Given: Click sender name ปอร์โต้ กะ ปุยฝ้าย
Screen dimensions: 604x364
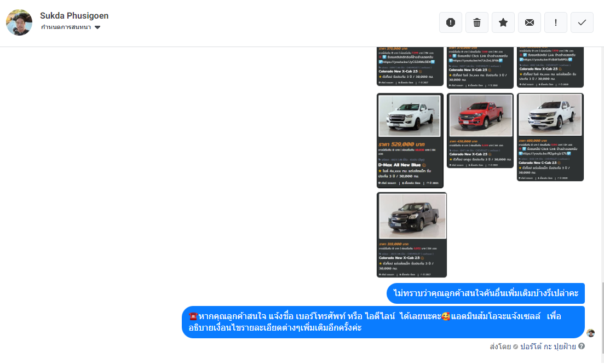Looking at the screenshot, I should [548, 346].
